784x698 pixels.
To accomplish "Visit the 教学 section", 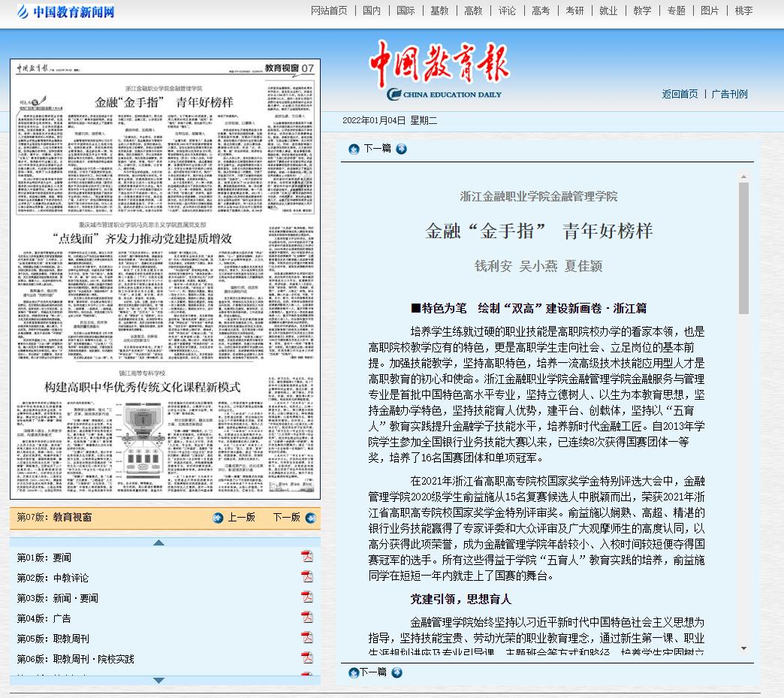I will 642,11.
